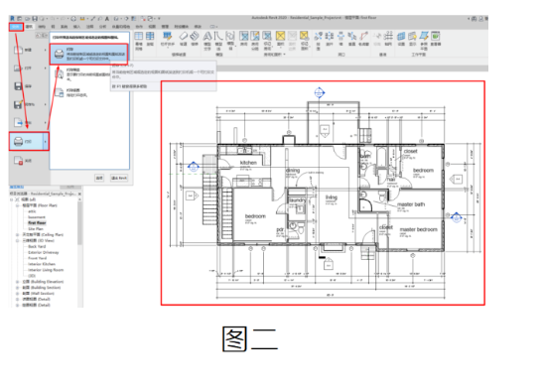543x392 pixels.
Task: Select the Back Yard 3D view
Action: (37, 246)
